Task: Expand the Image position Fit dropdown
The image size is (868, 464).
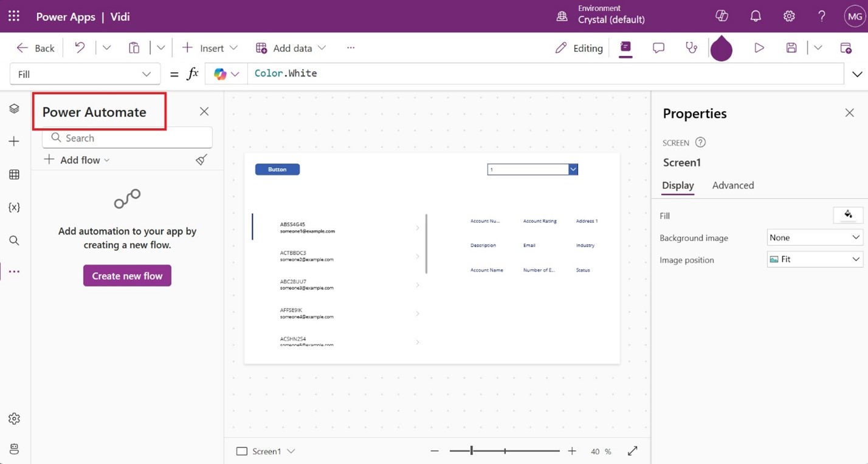Action: click(x=815, y=259)
